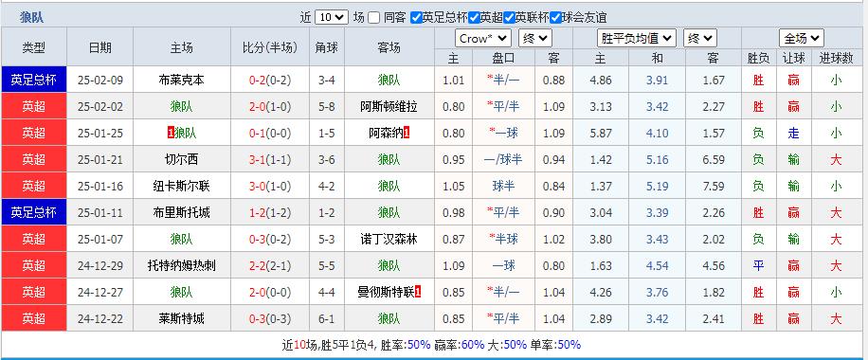Uncheck the 英足总杯 checkbox
868x360 pixels.
click(416, 18)
